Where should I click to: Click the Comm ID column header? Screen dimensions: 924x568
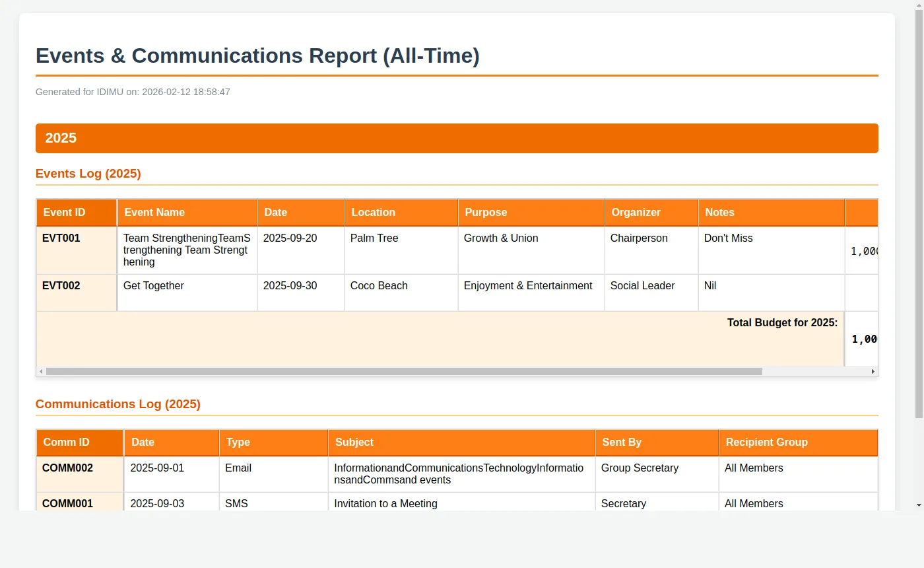(80, 443)
